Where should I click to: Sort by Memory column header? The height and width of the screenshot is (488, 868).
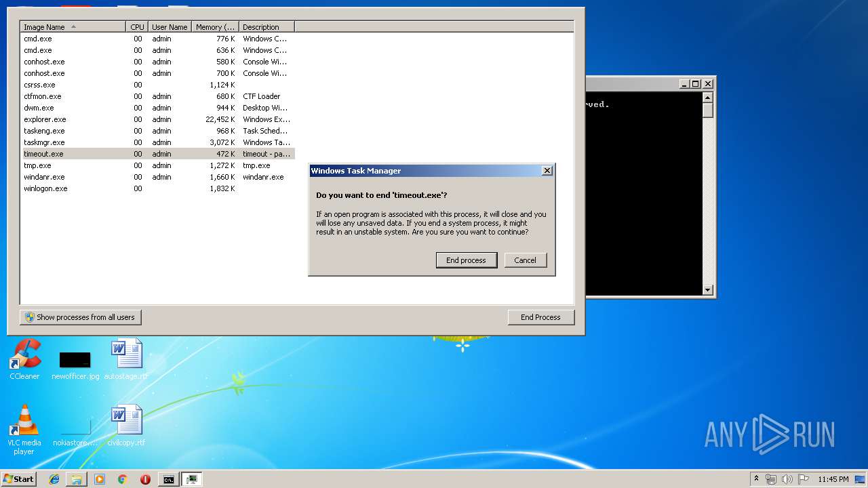coord(215,27)
